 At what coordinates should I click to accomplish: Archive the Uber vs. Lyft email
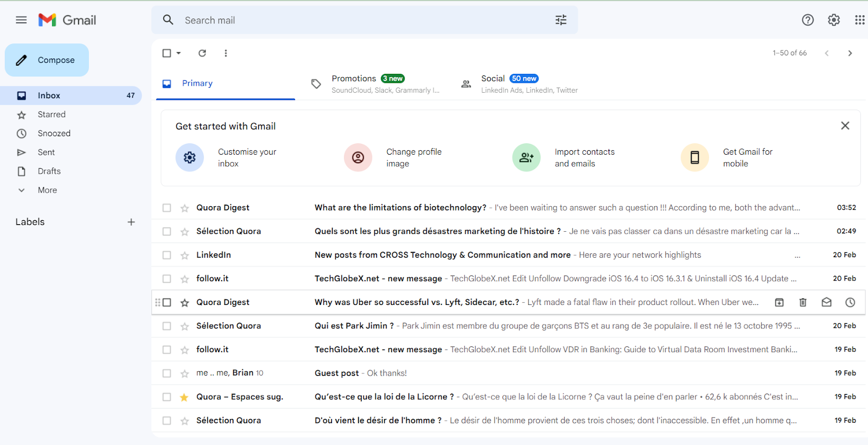[x=779, y=302]
